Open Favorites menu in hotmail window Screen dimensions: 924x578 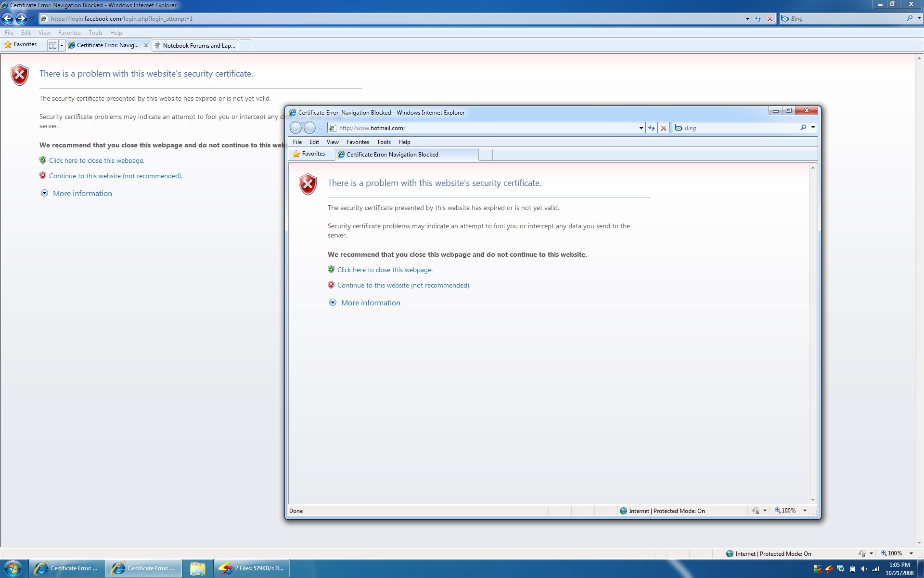pyautogui.click(x=358, y=142)
